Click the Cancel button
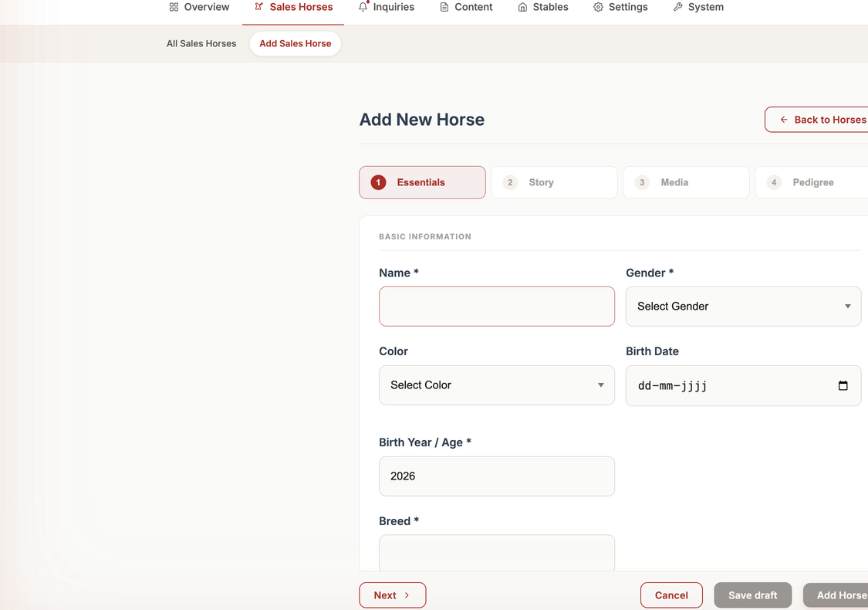868x610 pixels. pyautogui.click(x=671, y=595)
